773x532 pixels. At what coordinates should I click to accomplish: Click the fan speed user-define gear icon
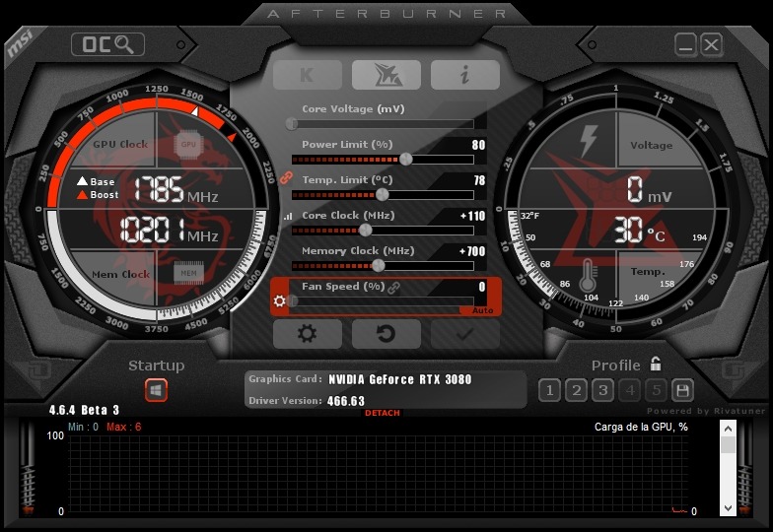pyautogui.click(x=280, y=300)
